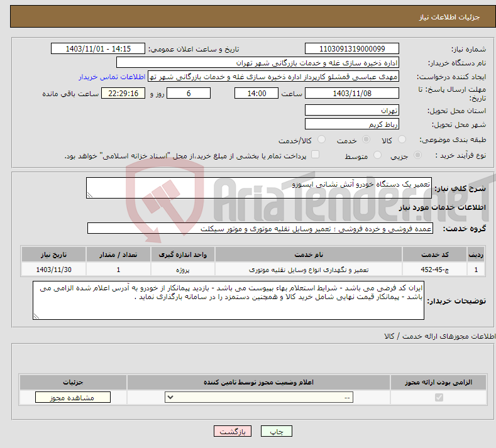Click service code cell چ-45-452
The height and width of the screenshot is (448, 496).
435,270
